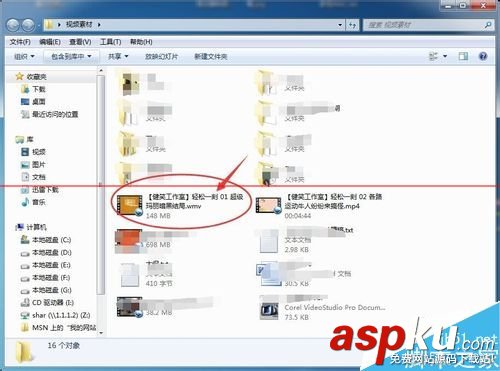Open 本地磁盘 (E:)
This screenshot has height=371, width=500.
tap(46, 265)
